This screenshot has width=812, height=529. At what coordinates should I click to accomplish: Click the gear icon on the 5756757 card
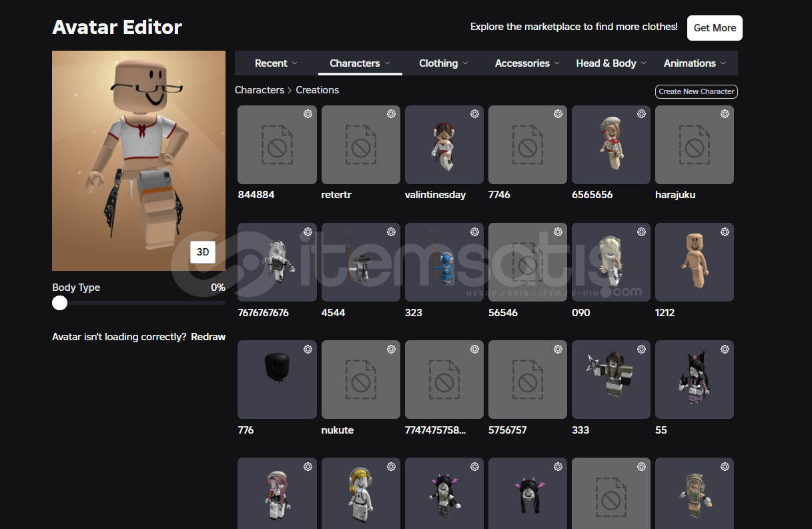point(558,349)
